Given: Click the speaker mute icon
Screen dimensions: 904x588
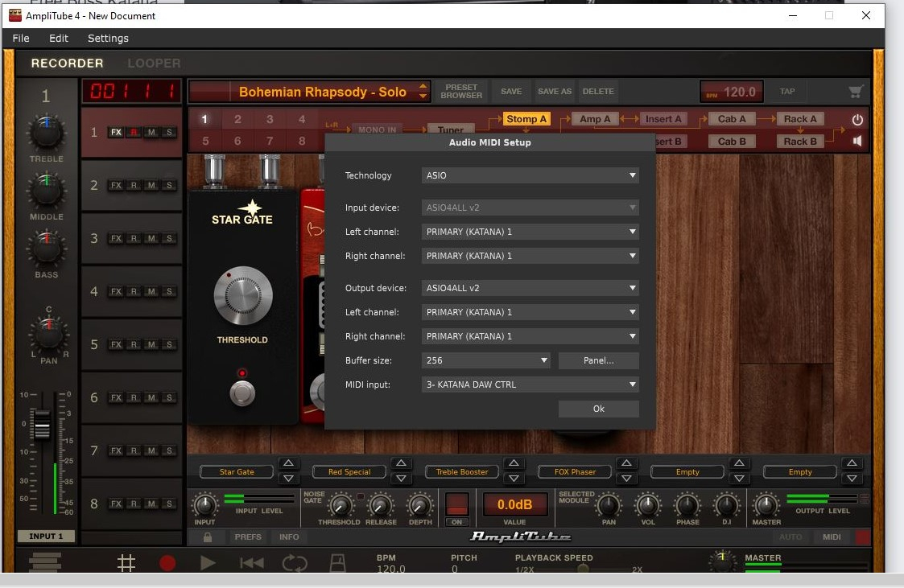Looking at the screenshot, I should pyautogui.click(x=857, y=141).
